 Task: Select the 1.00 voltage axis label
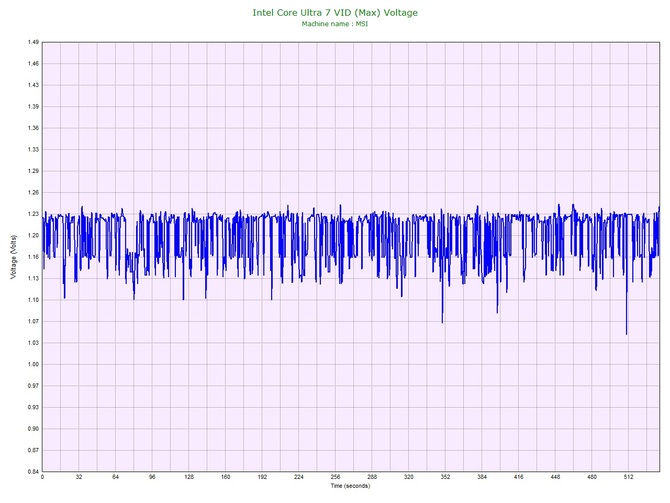point(33,365)
